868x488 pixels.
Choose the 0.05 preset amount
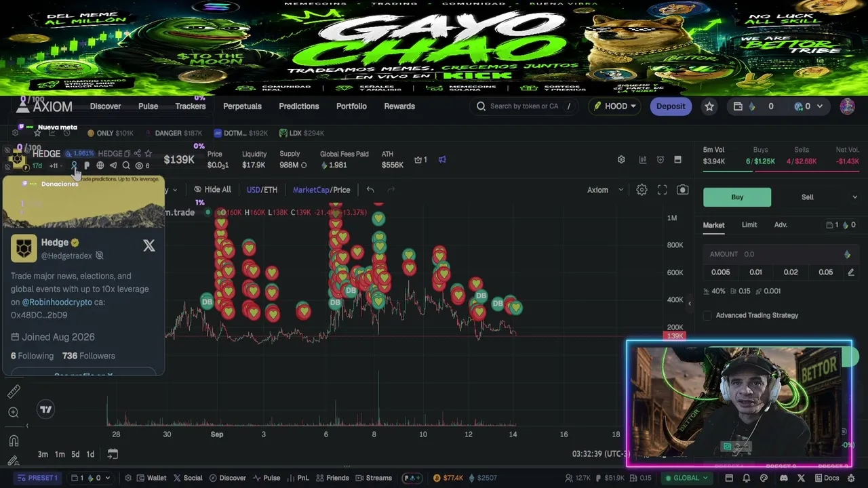[x=825, y=272]
